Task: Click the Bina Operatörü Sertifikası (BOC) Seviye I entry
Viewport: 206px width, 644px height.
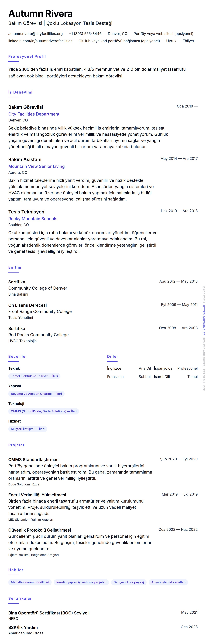Action: point(49,613)
